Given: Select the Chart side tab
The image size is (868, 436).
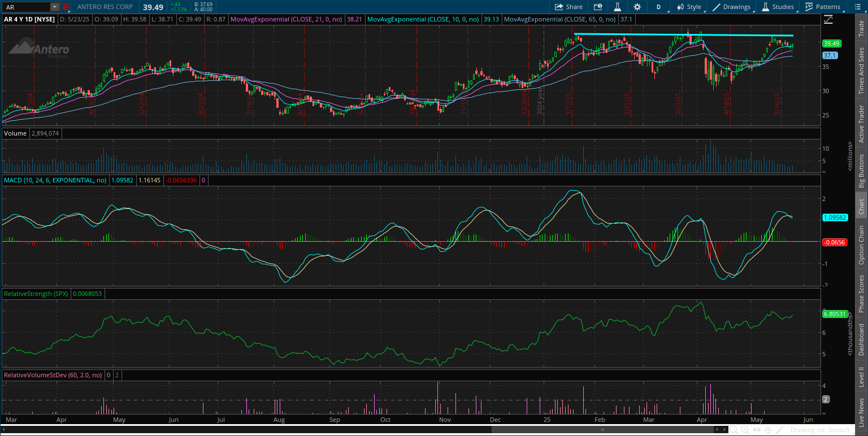Looking at the screenshot, I should click(861, 207).
